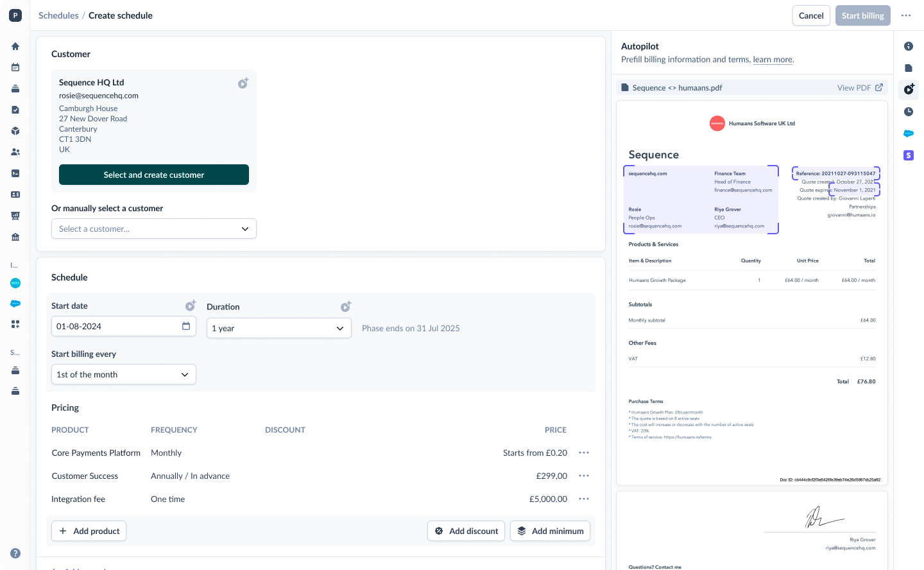Screen dimensions: 924x570
Task: Open the help question mark icon
Action: click(x=15, y=553)
